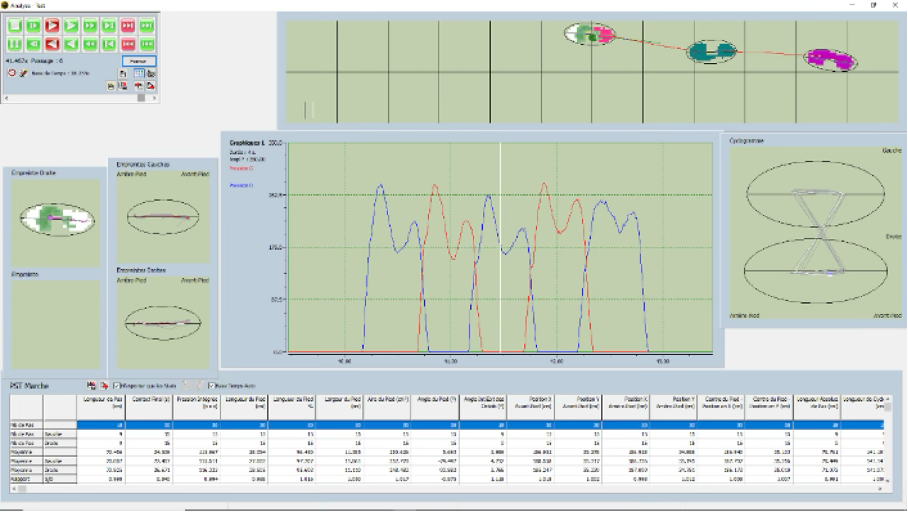Stop playback with the square stop button
908x512 pixels.
(14, 25)
